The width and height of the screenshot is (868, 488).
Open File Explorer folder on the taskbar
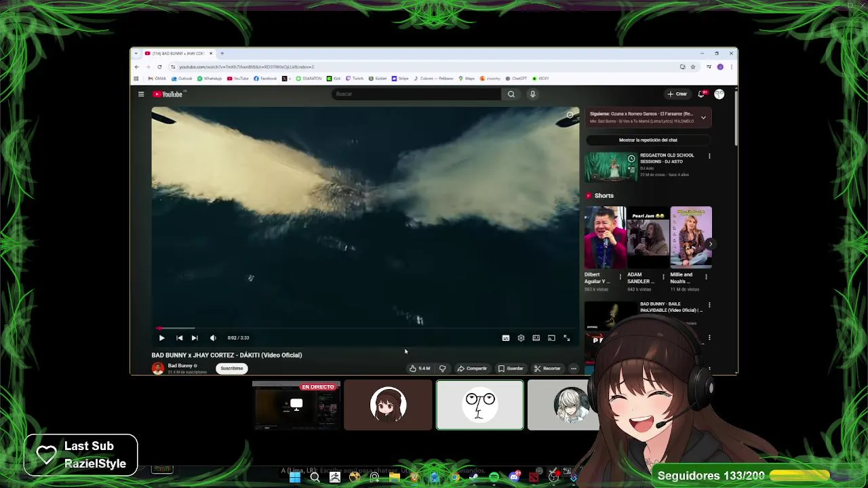pos(395,477)
